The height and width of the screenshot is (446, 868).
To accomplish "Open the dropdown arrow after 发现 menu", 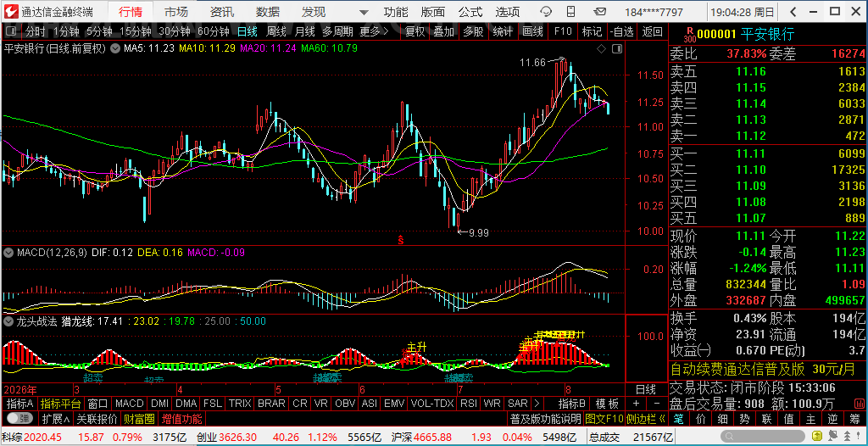I will tap(364, 12).
